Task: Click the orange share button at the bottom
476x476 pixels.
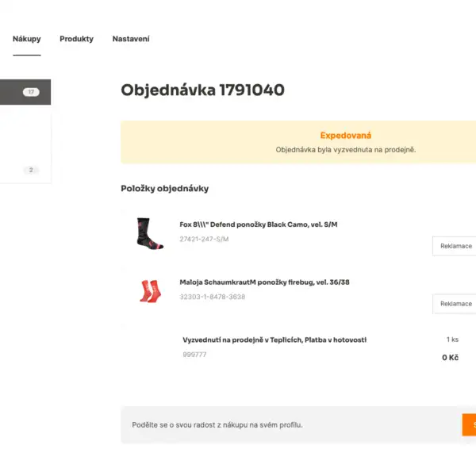Action: [x=469, y=424]
